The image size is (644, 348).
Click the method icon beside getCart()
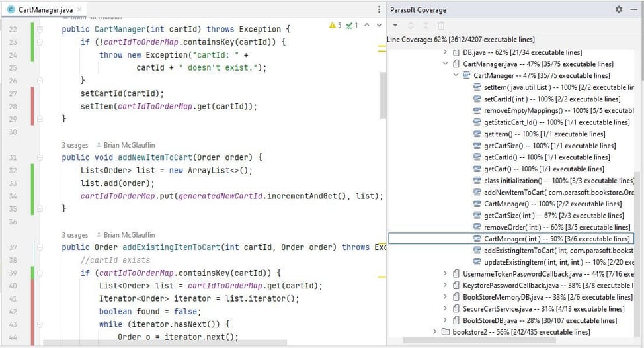477,169
